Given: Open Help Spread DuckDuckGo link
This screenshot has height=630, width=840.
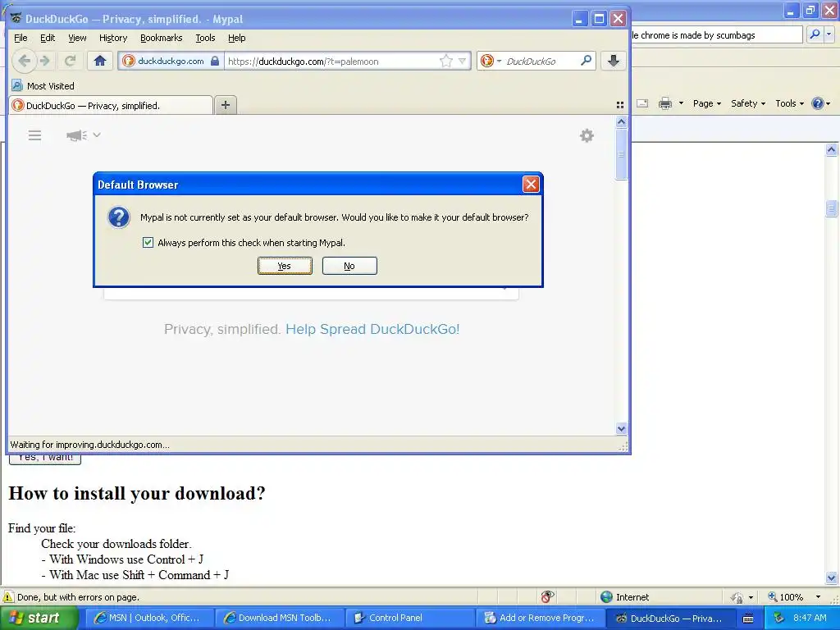Looking at the screenshot, I should (372, 329).
